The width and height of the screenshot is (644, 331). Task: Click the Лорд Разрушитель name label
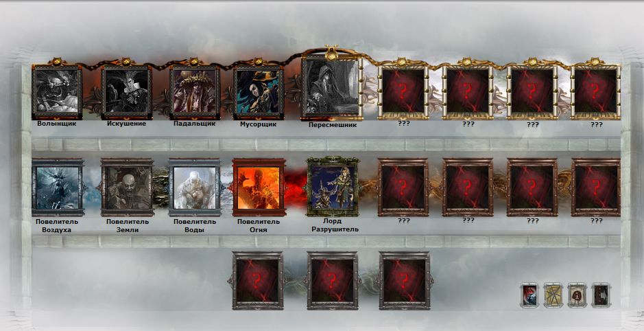pyautogui.click(x=333, y=225)
